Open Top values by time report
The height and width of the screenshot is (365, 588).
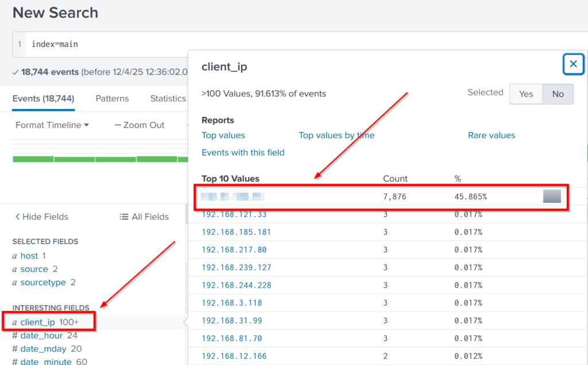pyautogui.click(x=336, y=135)
